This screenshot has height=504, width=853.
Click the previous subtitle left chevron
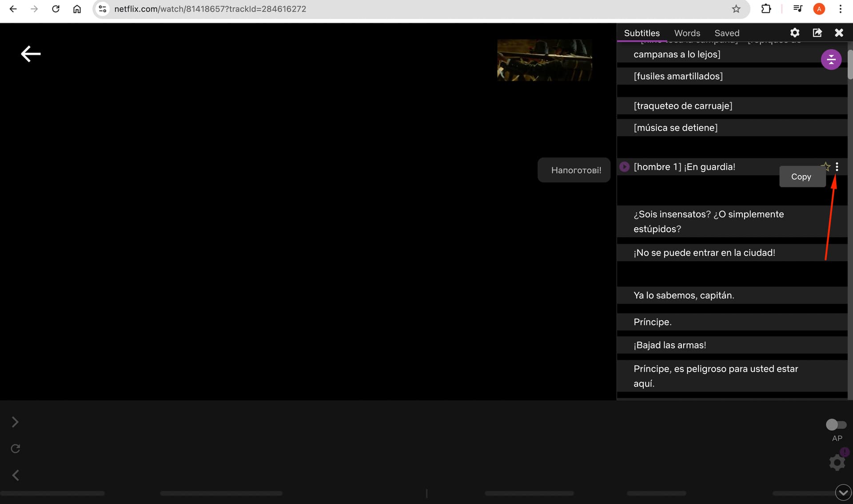[x=15, y=476]
